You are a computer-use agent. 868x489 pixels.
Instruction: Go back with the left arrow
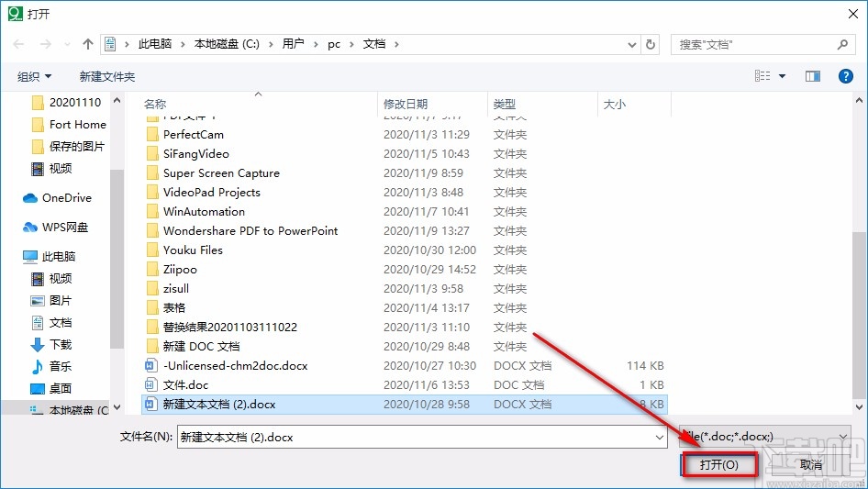tap(18, 44)
